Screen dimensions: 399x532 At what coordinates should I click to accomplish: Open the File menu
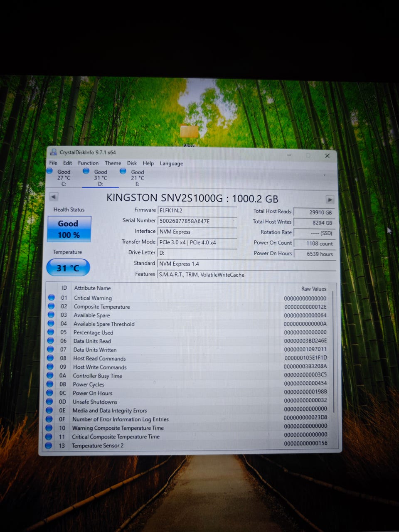tap(53, 163)
